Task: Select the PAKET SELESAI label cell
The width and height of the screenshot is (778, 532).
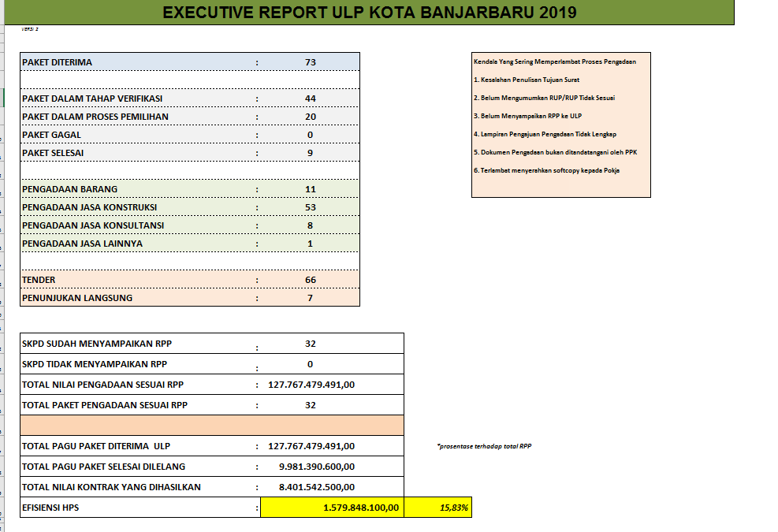Action: [54, 153]
